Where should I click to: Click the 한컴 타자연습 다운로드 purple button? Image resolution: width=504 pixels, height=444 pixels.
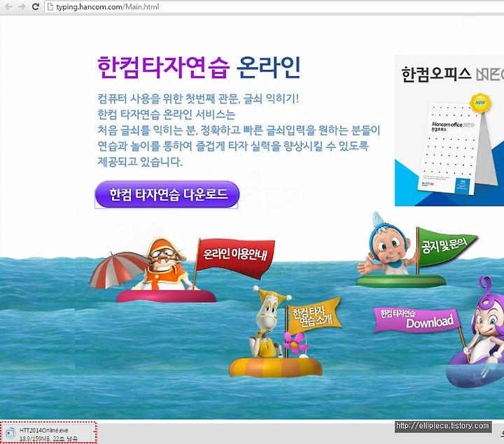167,194
